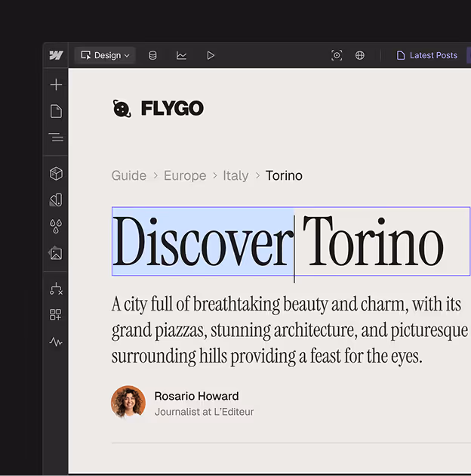Open the Design mode dropdown
Image resolution: width=471 pixels, height=476 pixels.
tap(105, 55)
